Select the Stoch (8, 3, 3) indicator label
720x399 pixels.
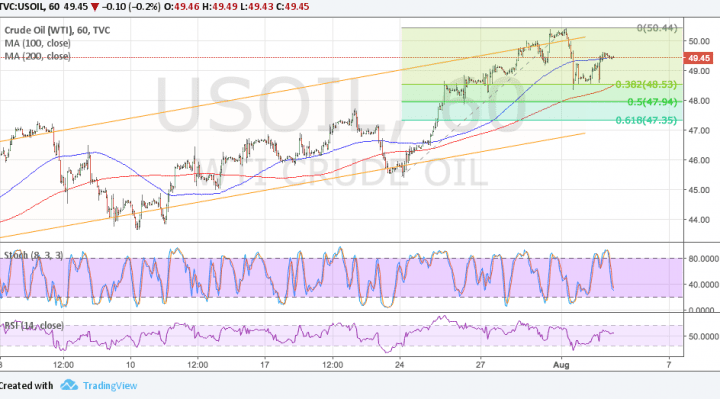point(34,255)
